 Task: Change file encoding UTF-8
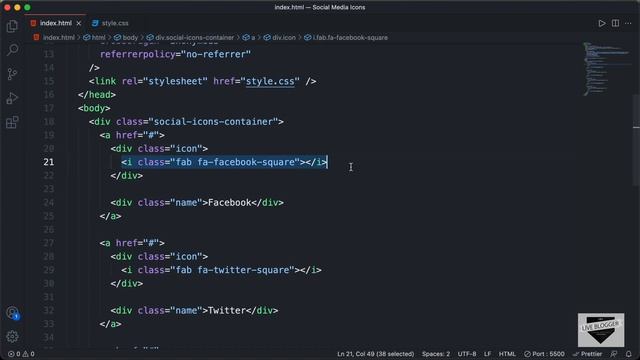467,354
